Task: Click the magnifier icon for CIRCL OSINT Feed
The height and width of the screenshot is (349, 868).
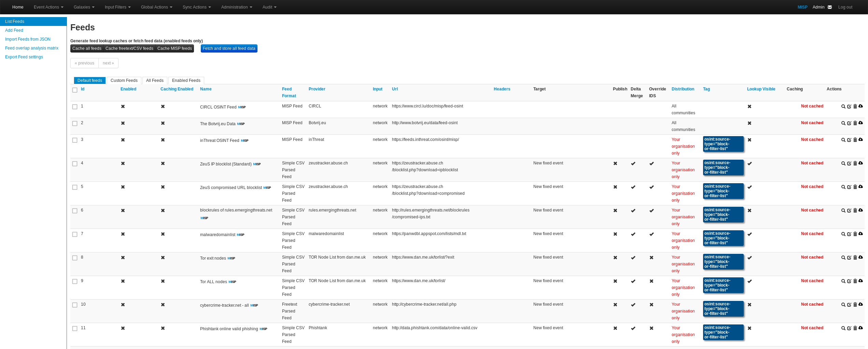Action: pyautogui.click(x=843, y=106)
